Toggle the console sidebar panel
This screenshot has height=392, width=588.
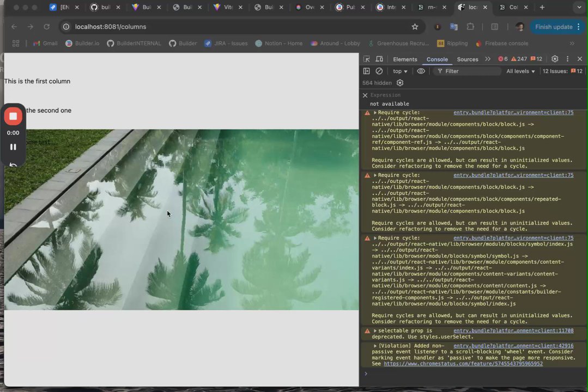click(x=367, y=71)
